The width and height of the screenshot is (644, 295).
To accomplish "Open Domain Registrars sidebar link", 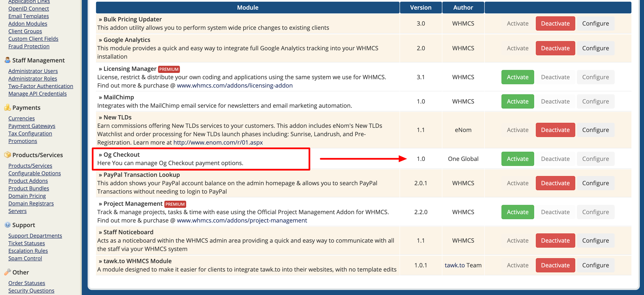I will pos(31,204).
